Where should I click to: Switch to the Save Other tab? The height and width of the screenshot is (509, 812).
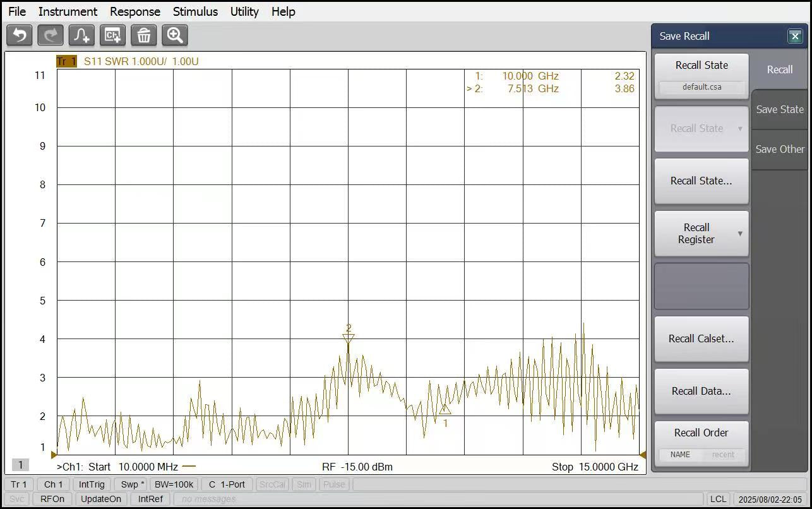coord(780,149)
